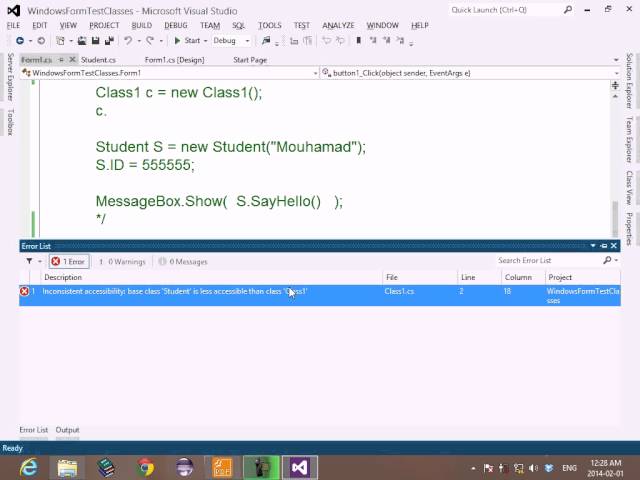Switch to the Start Page tab
The image size is (640, 480).
point(250,60)
